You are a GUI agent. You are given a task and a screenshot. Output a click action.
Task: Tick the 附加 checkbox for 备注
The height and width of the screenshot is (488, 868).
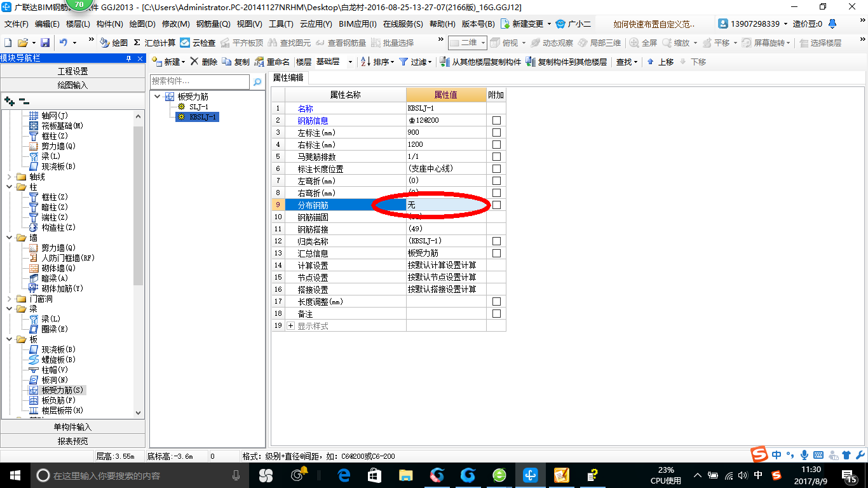pos(496,313)
